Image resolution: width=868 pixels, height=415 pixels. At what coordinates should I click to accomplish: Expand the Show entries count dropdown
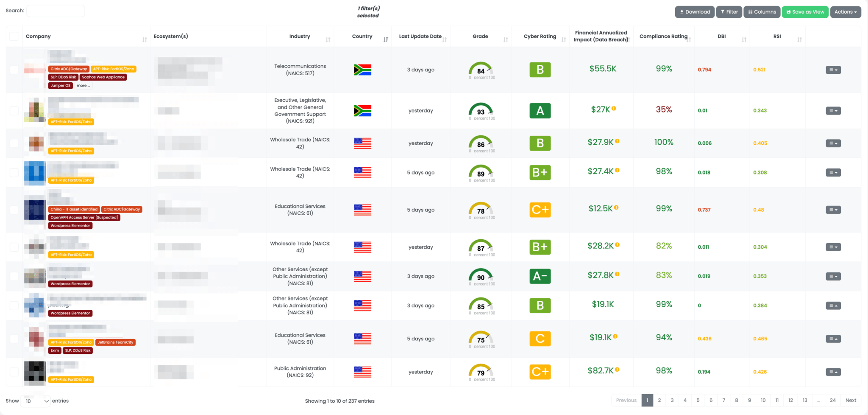pyautogui.click(x=36, y=401)
